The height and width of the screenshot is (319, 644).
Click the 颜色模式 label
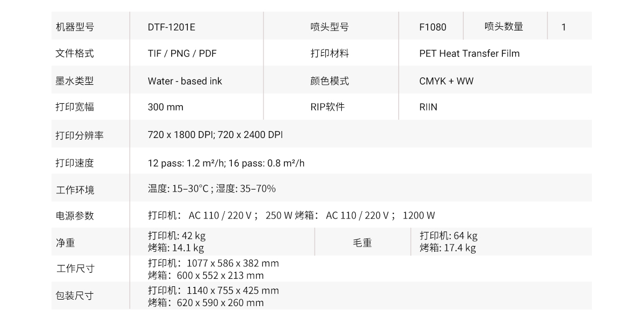click(330, 81)
